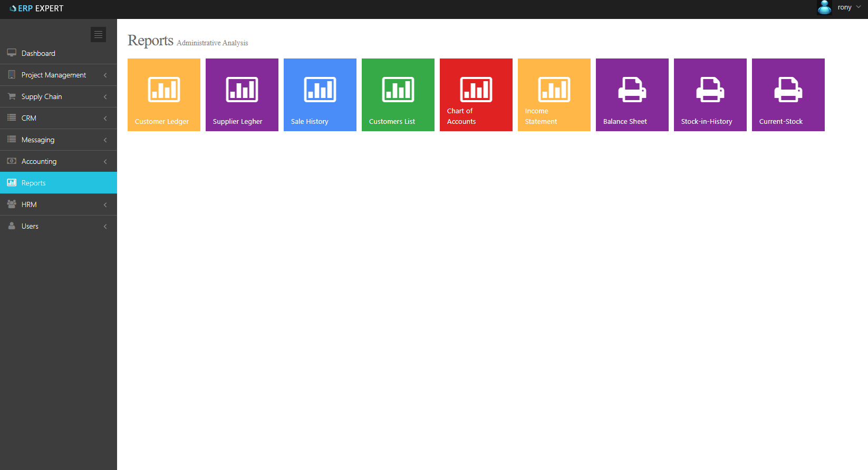The image size is (868, 470).
Task: Click the Sale History chart icon
Action: [x=320, y=89]
